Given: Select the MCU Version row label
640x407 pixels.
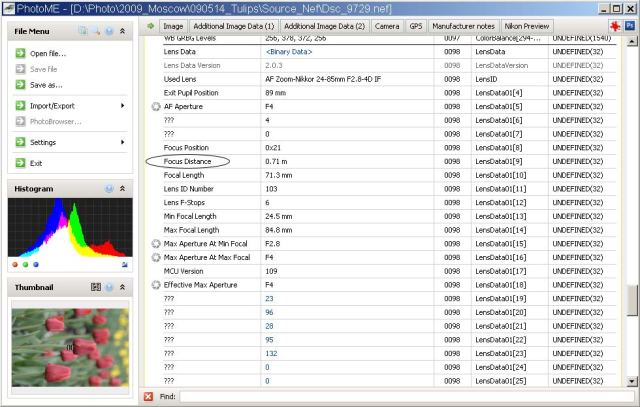Looking at the screenshot, I should [183, 271].
